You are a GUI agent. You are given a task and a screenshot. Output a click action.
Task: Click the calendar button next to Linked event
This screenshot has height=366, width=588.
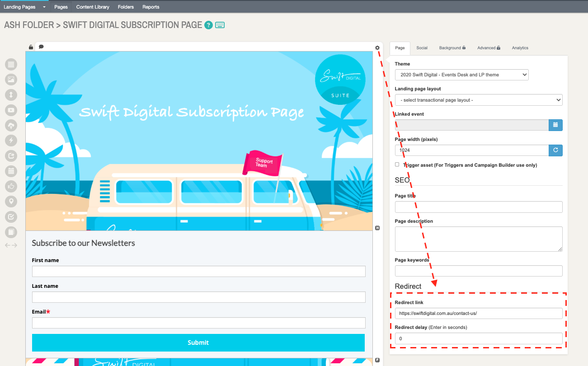coord(556,125)
